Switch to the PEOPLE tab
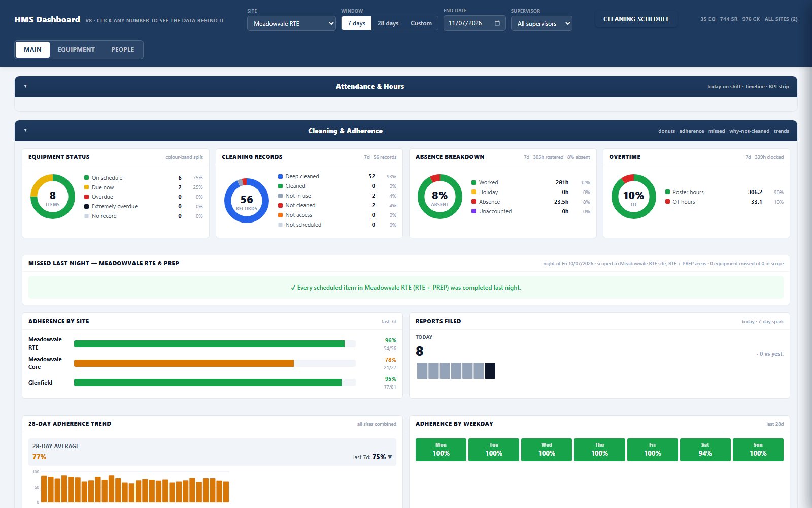The height and width of the screenshot is (508, 812). click(123, 50)
